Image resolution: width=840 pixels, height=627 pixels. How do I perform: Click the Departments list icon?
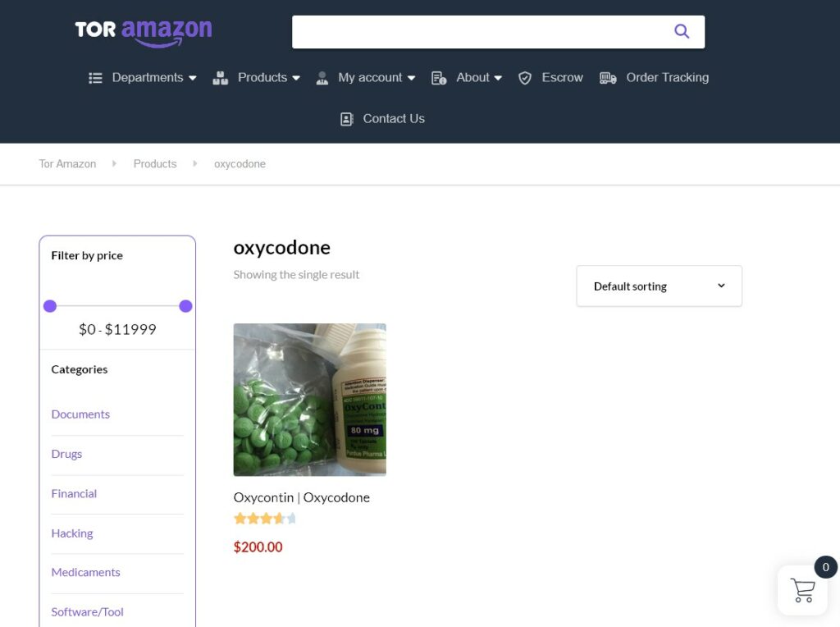(x=96, y=78)
